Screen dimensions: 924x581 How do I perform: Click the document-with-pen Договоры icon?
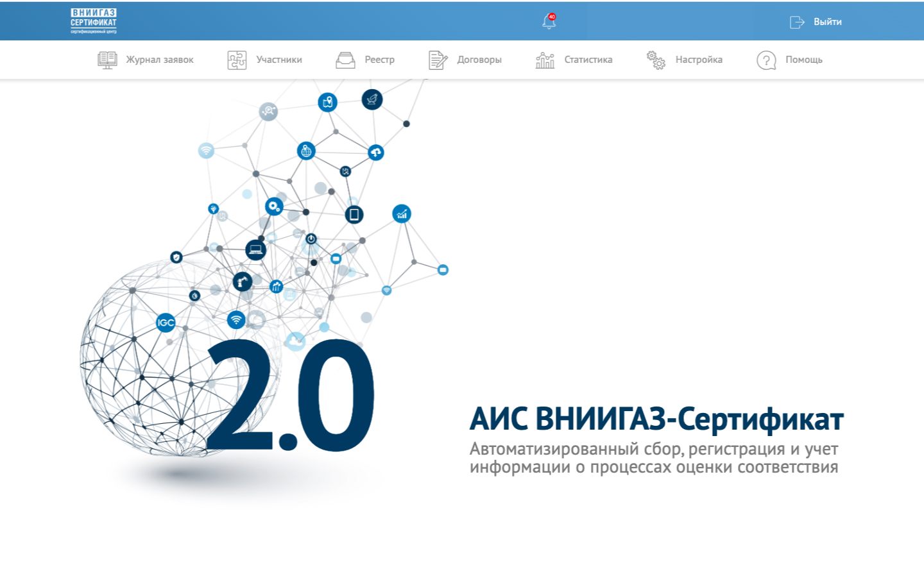pos(438,60)
